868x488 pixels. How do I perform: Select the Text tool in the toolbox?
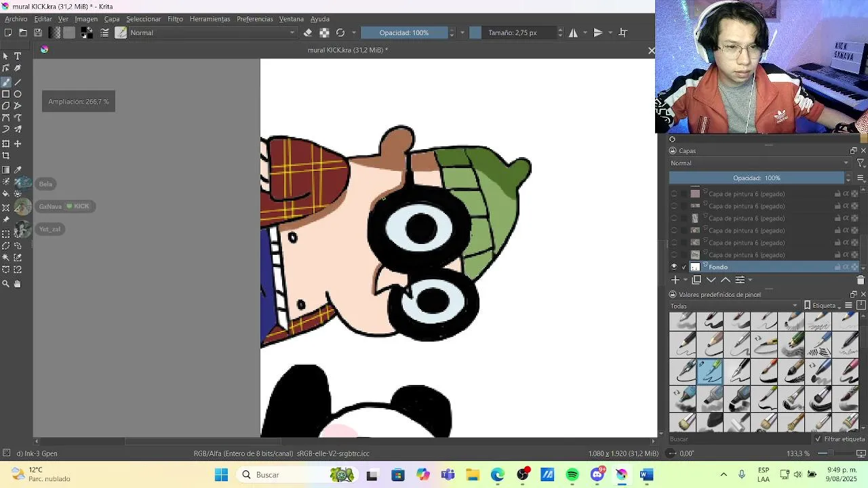coord(18,56)
